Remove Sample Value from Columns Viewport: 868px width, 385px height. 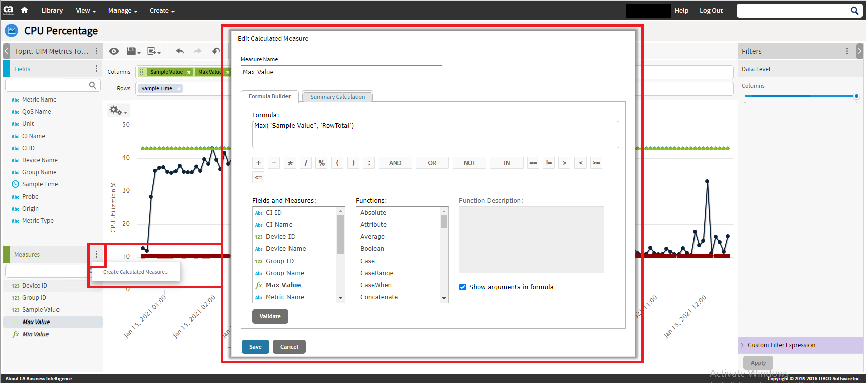[189, 72]
